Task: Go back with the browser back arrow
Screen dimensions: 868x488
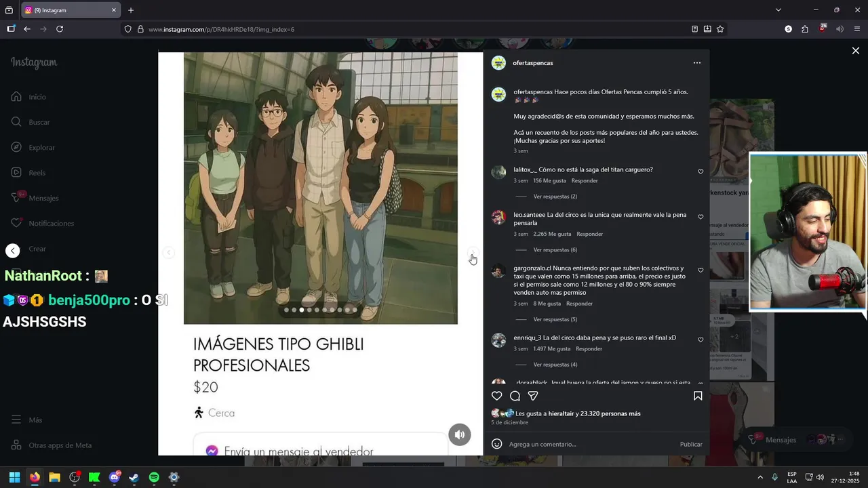Action: click(27, 29)
